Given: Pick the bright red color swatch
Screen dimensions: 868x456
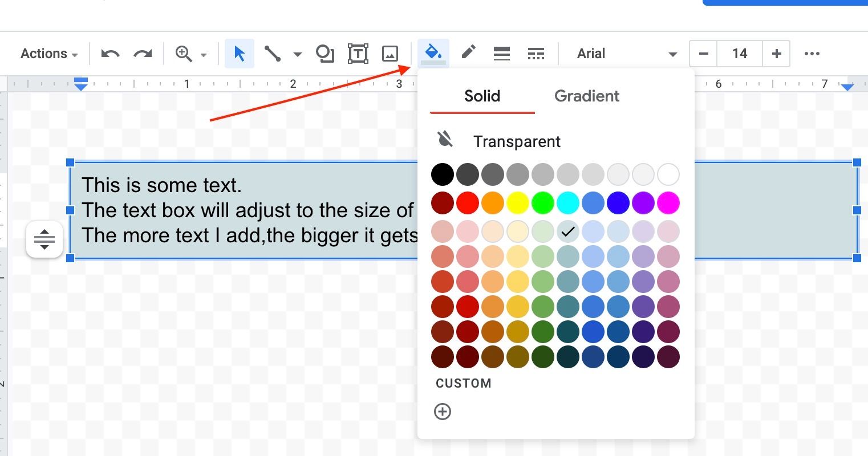Looking at the screenshot, I should click(x=467, y=202).
